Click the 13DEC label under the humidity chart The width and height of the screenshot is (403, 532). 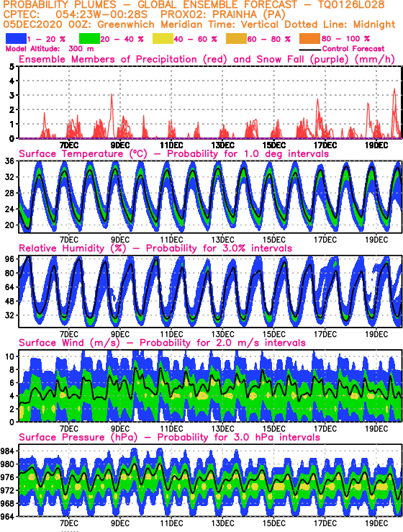[x=222, y=334]
